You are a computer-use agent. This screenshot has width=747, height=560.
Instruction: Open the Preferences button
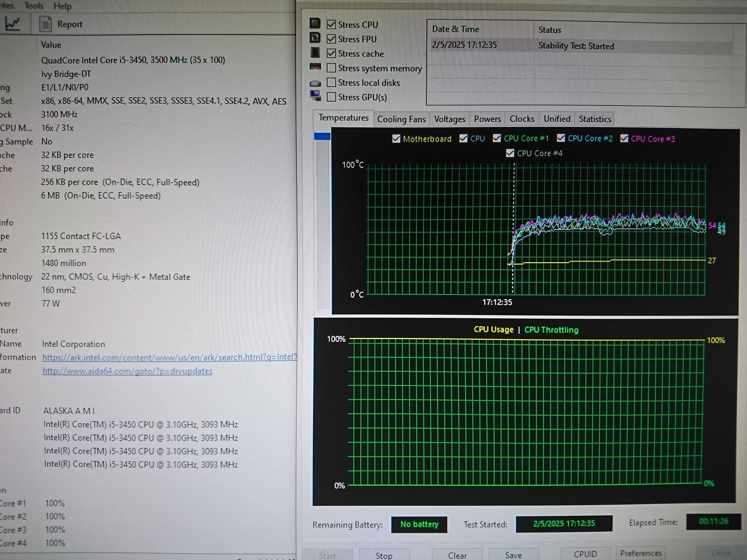(641, 553)
